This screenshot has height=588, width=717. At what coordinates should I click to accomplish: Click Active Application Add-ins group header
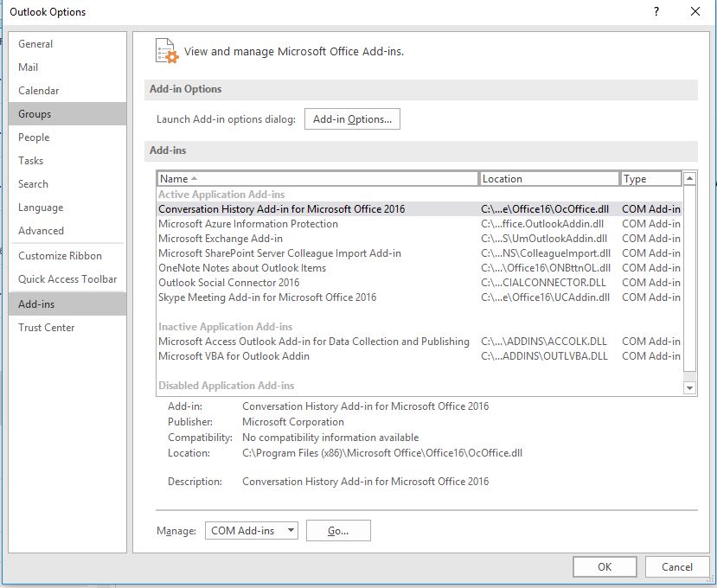[221, 195]
